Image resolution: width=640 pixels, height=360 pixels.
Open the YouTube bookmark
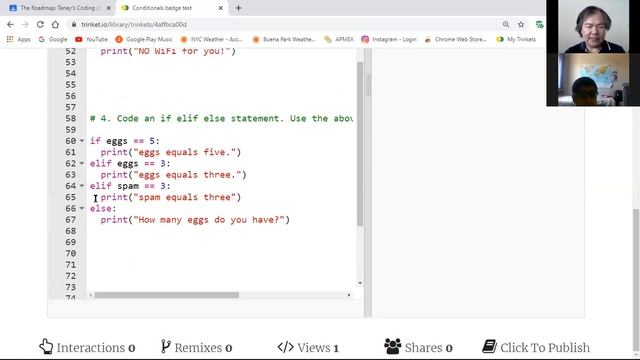(x=91, y=39)
